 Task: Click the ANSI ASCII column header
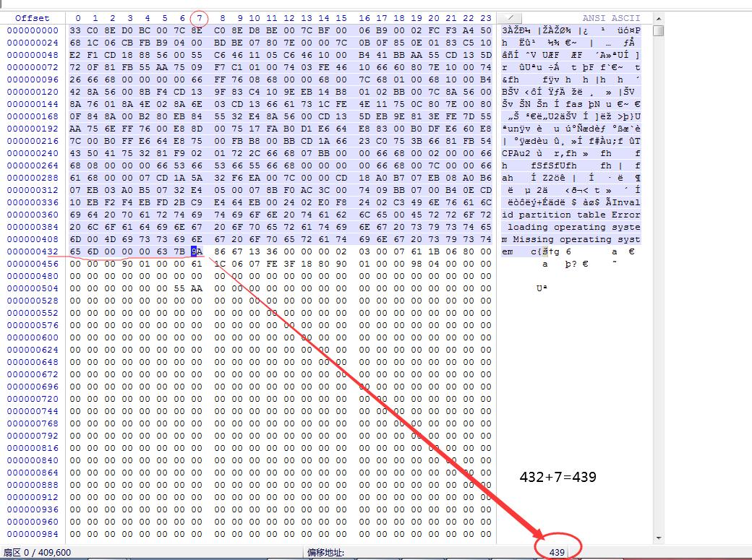pyautogui.click(x=611, y=18)
